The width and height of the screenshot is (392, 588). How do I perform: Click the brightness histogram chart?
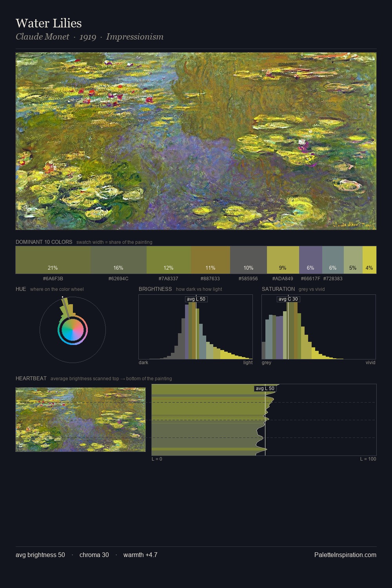coord(196,327)
